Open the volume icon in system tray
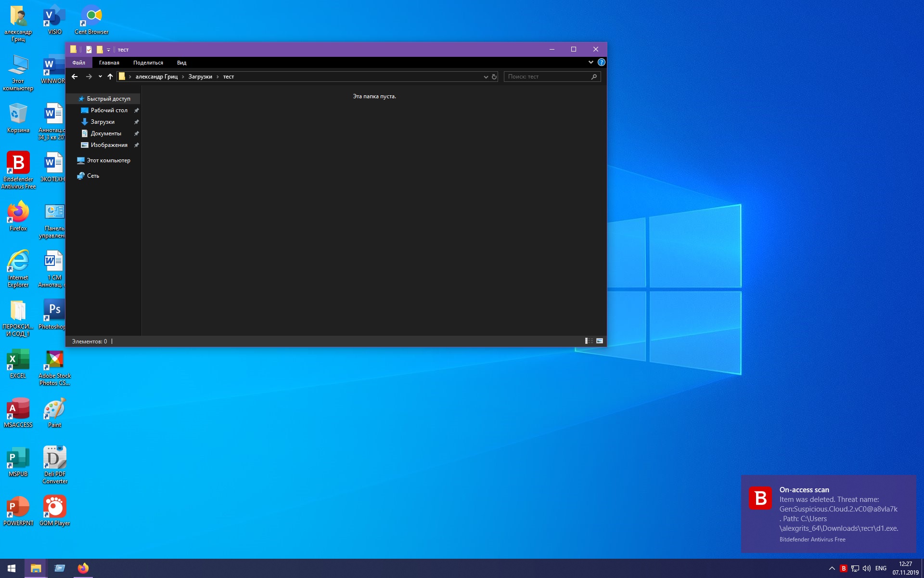This screenshot has height=578, width=924. pos(867,568)
